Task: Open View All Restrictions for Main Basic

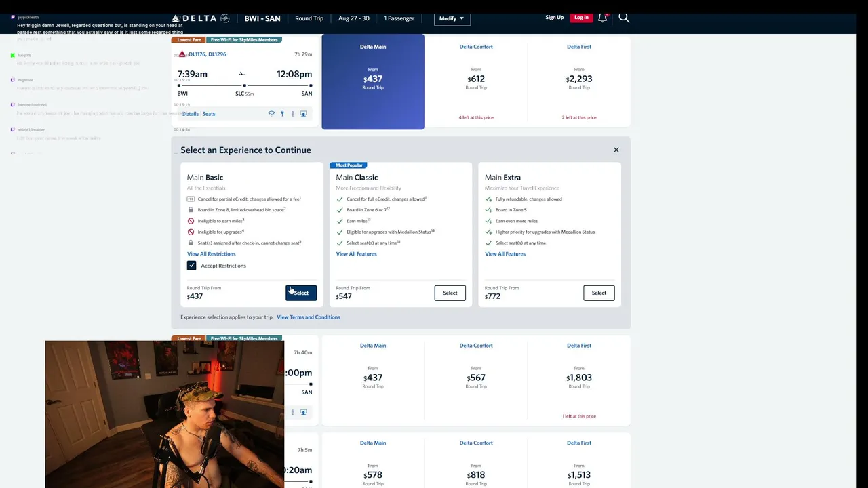Action: point(212,254)
